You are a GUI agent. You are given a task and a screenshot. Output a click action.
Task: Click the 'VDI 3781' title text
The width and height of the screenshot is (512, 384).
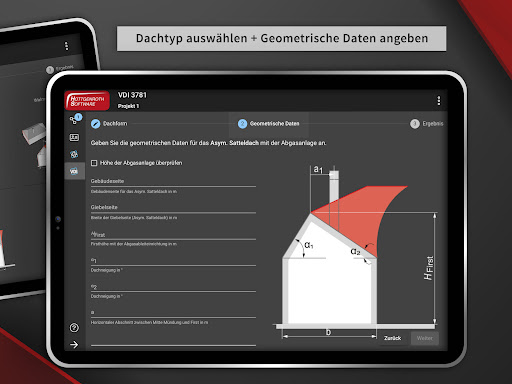point(132,95)
